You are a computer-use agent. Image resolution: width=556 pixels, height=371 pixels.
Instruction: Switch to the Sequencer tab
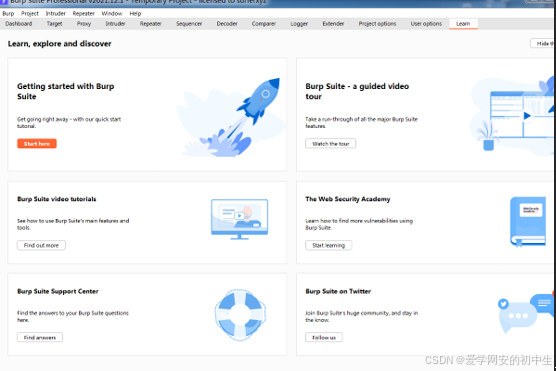[189, 24]
